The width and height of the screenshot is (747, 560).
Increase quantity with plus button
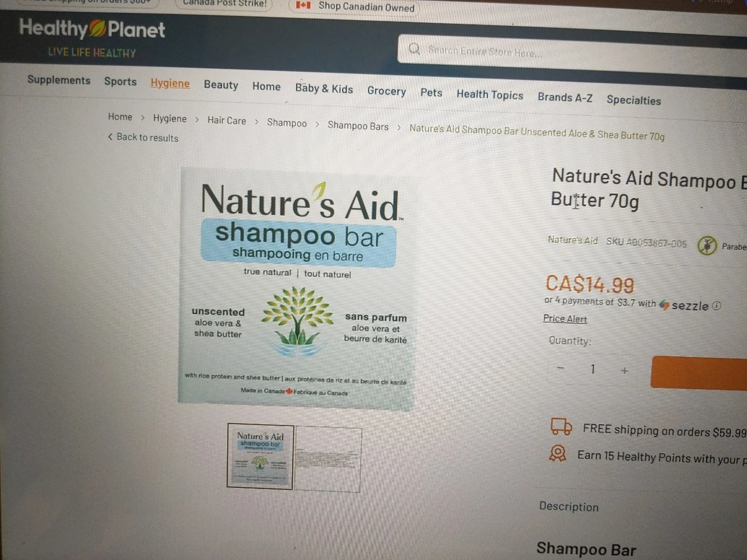(x=625, y=370)
